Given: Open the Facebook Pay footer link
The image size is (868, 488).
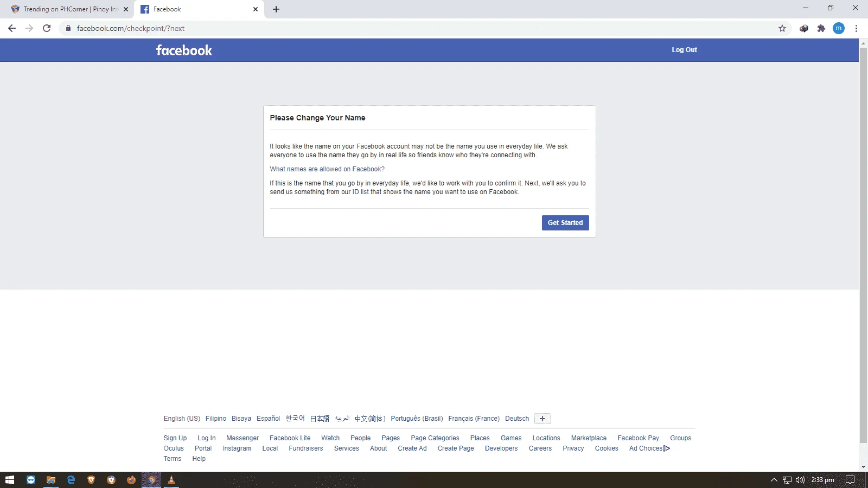Looking at the screenshot, I should 639,438.
